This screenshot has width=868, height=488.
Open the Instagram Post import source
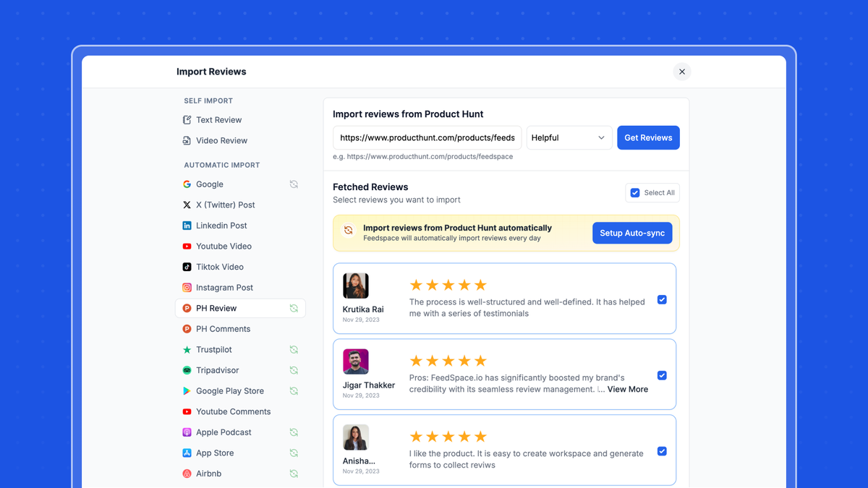187,287
